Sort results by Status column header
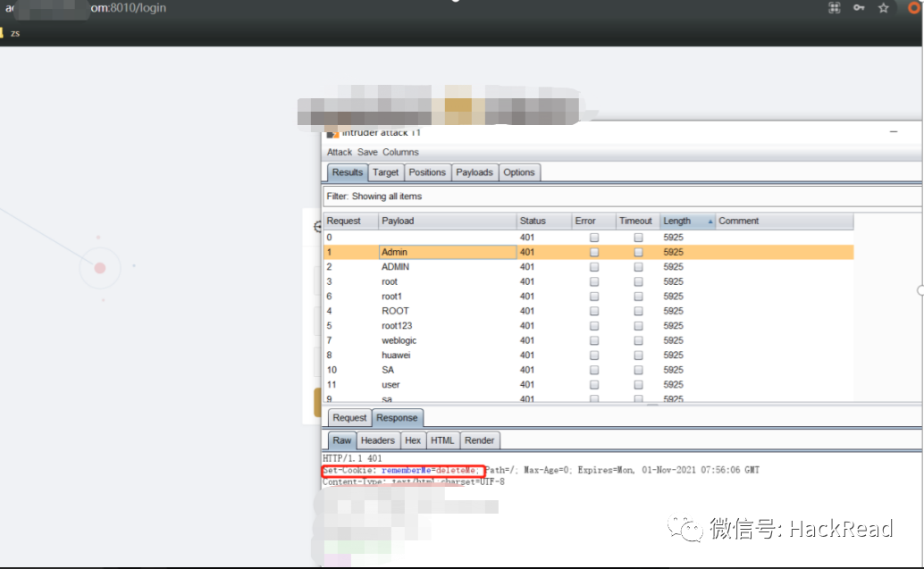 [543, 222]
